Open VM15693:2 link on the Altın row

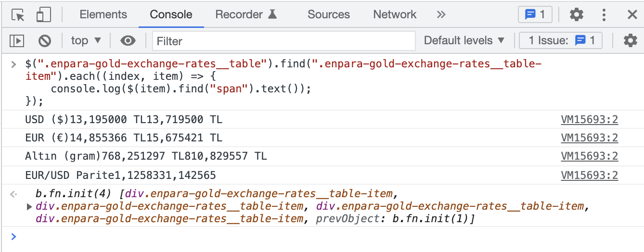589,156
